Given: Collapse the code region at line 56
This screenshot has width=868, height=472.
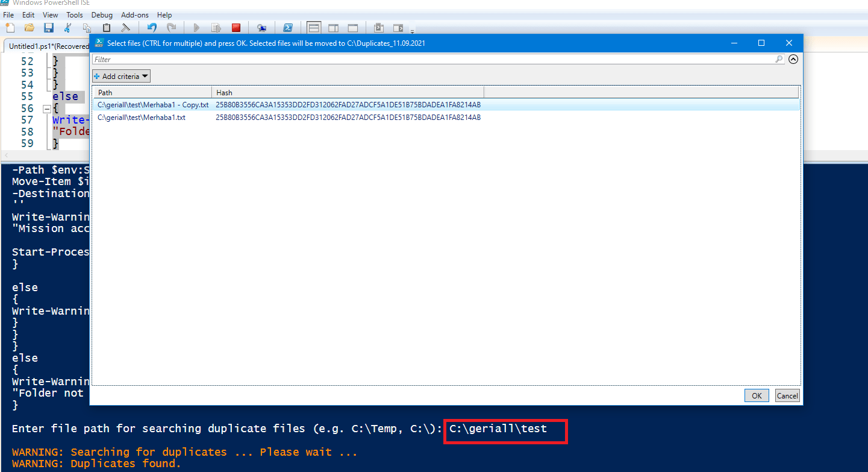Looking at the screenshot, I should pyautogui.click(x=46, y=109).
